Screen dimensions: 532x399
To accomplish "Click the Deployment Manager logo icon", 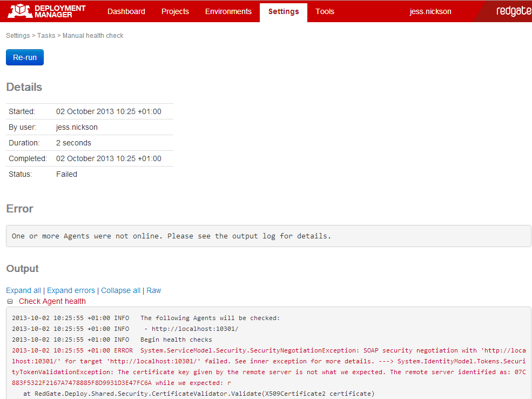I will tap(19, 11).
